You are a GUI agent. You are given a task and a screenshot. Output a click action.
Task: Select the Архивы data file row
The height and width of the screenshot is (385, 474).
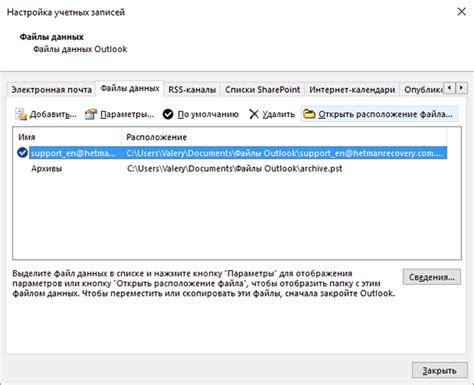[230, 169]
